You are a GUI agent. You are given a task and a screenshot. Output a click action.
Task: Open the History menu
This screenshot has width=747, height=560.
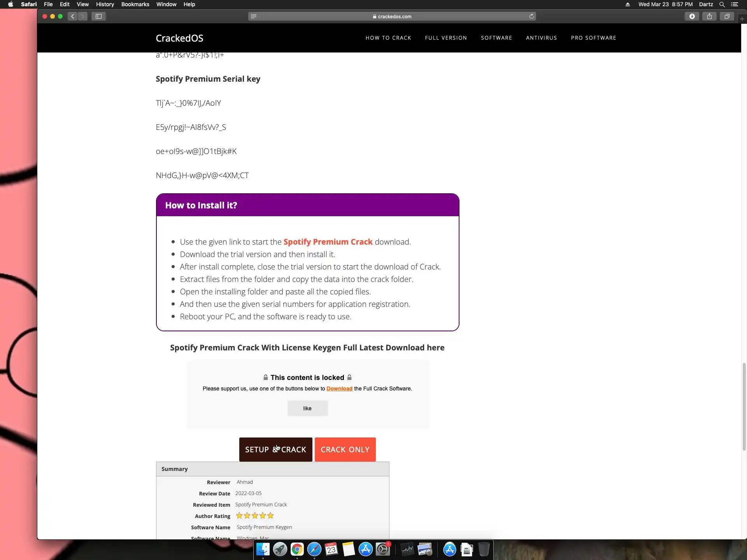pyautogui.click(x=105, y=4)
